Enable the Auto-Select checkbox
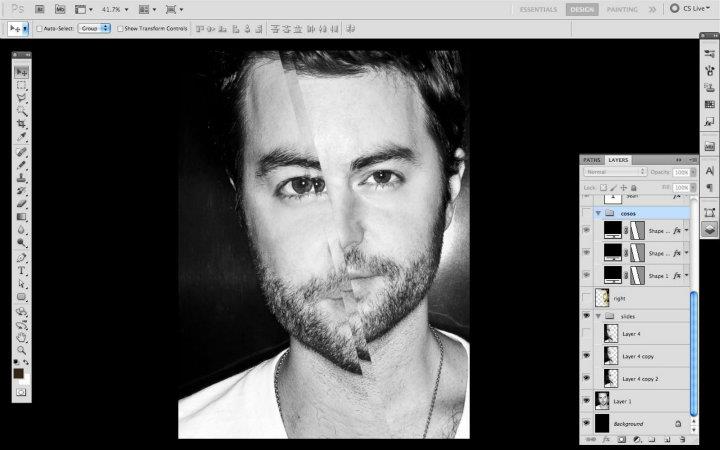The height and width of the screenshot is (450, 720). coord(39,28)
